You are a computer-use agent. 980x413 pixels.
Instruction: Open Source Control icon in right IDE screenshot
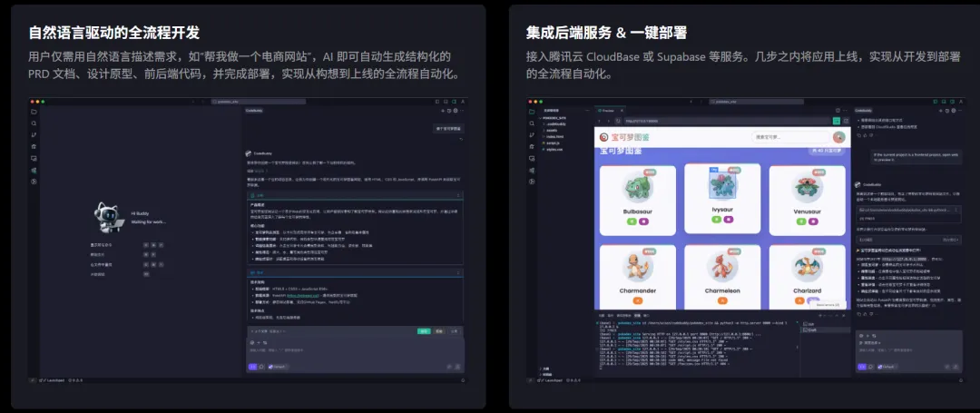(x=532, y=135)
